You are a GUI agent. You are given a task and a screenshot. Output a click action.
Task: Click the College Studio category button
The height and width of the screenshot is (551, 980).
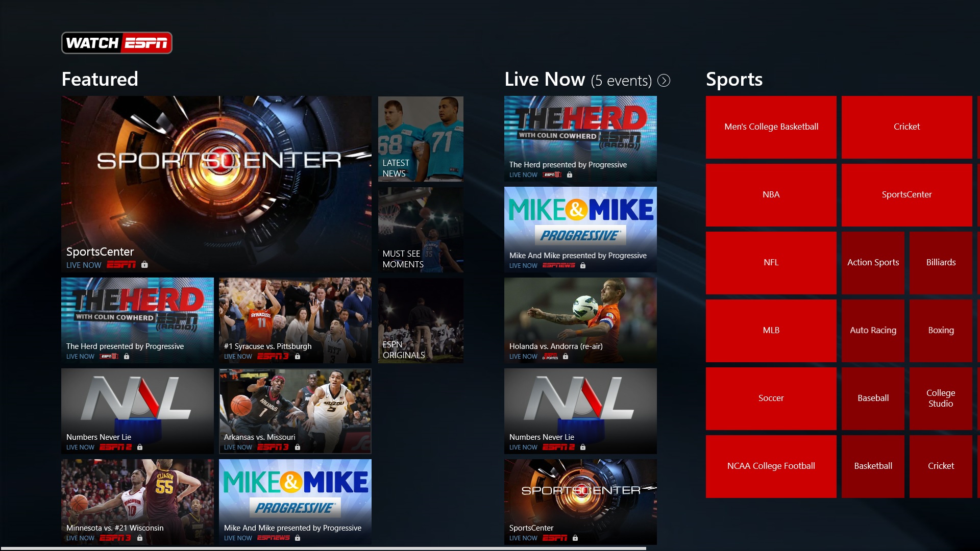(x=940, y=397)
